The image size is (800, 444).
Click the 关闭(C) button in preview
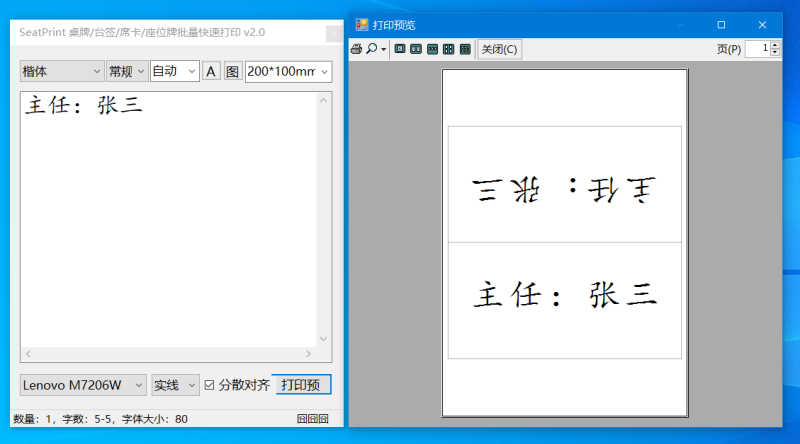(499, 50)
